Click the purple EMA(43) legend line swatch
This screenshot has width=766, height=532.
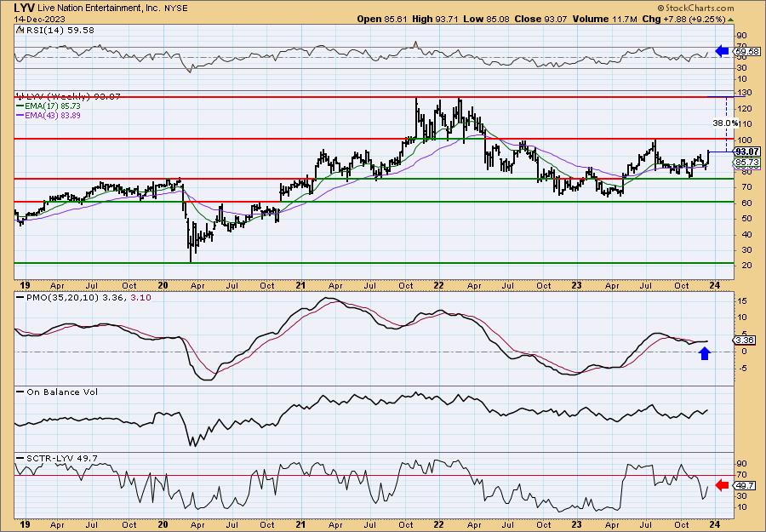(20, 116)
